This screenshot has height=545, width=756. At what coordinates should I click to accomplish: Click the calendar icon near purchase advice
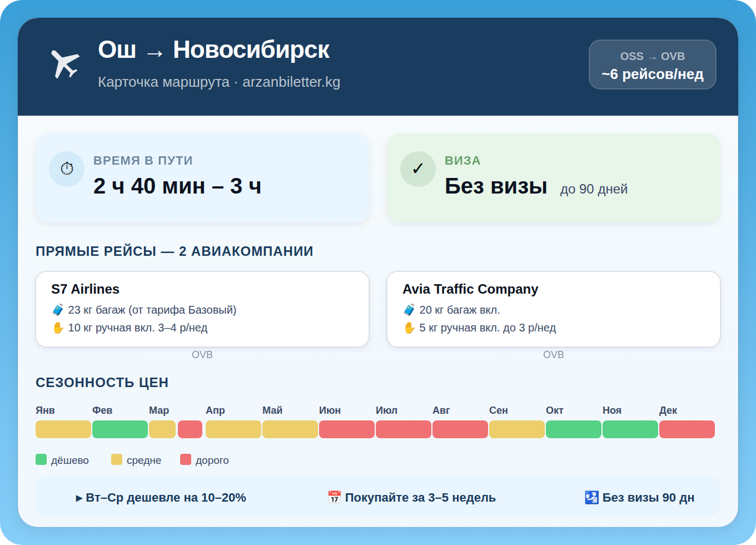[x=334, y=497]
